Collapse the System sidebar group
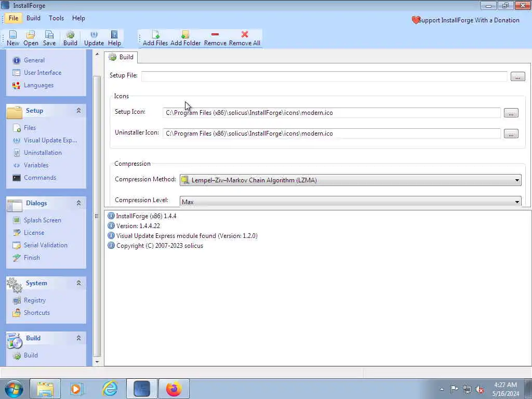The width and height of the screenshot is (532, 399). 79,283
